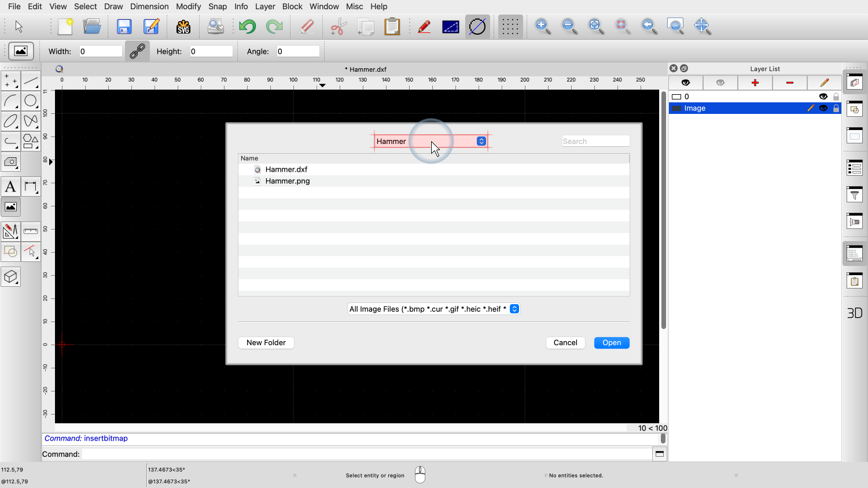868x488 pixels.
Task: Click the New Folder button
Action: click(x=266, y=343)
